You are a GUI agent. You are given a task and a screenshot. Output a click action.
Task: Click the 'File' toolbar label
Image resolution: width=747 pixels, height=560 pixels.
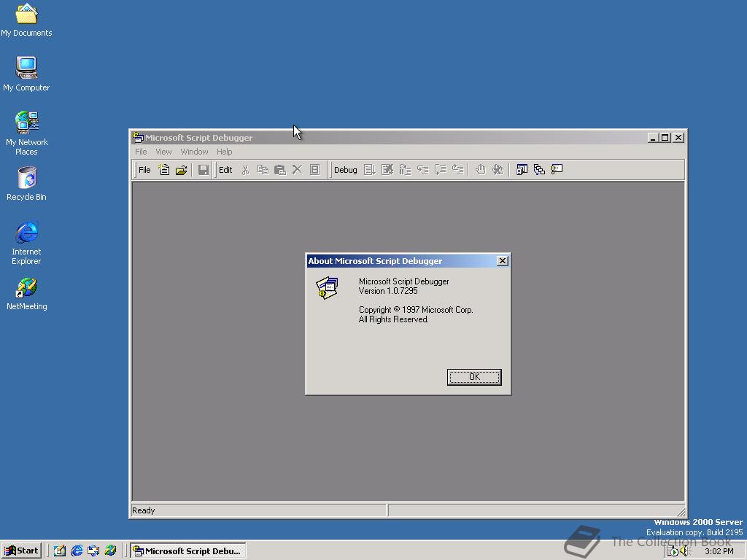(144, 170)
